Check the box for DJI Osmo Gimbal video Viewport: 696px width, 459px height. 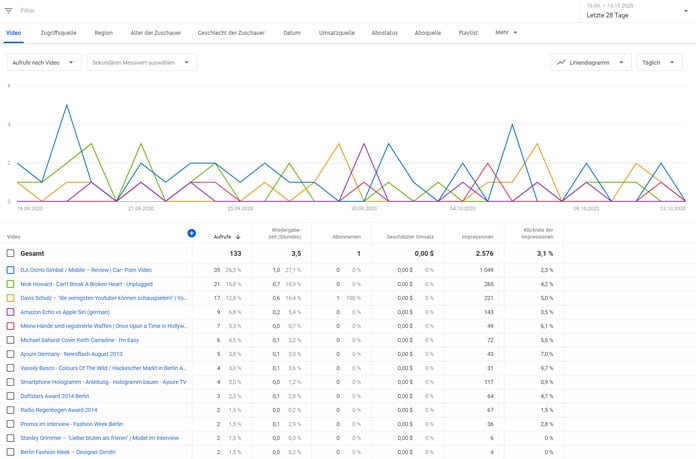tap(10, 270)
